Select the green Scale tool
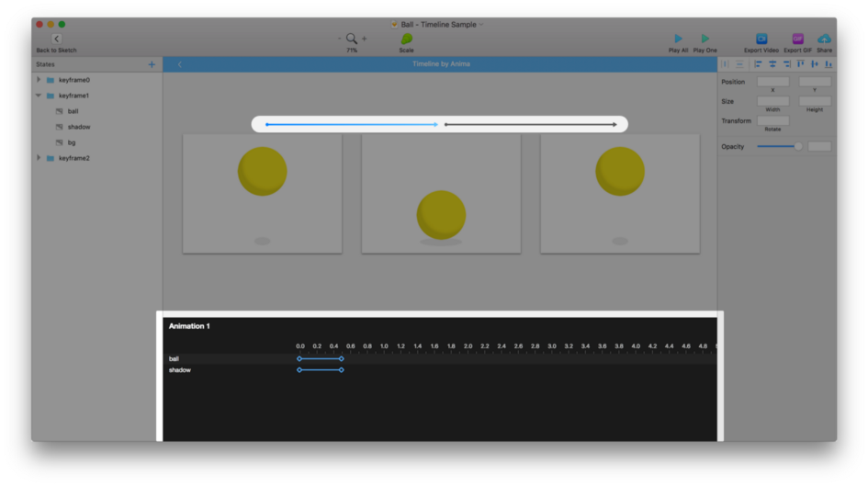868x486 pixels. pos(406,39)
